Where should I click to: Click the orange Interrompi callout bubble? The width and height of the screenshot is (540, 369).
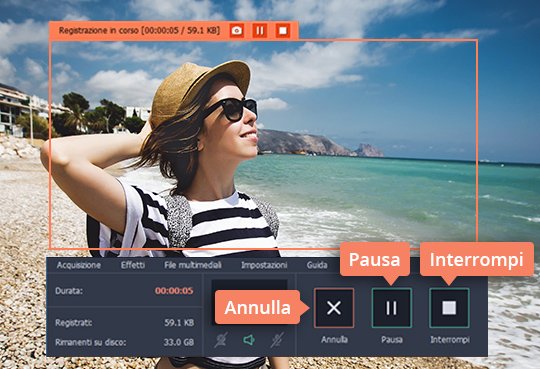pos(477,259)
